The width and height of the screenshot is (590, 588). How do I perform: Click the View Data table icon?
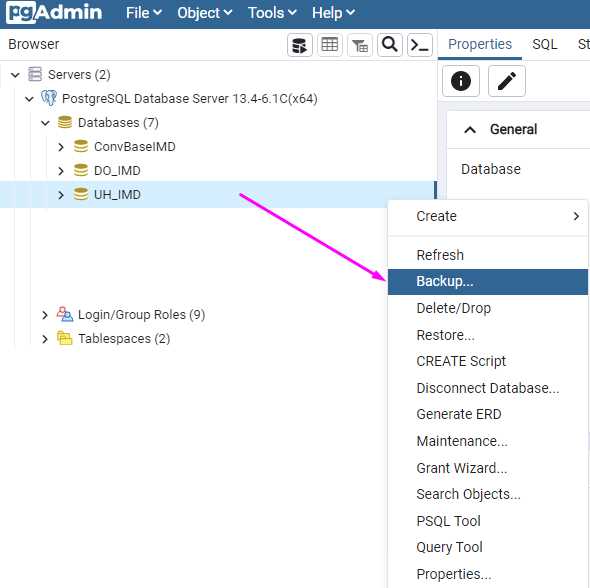click(x=330, y=45)
